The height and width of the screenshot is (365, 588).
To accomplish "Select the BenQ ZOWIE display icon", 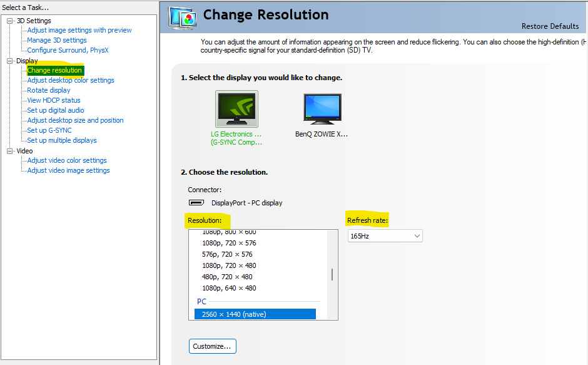I will pyautogui.click(x=323, y=109).
